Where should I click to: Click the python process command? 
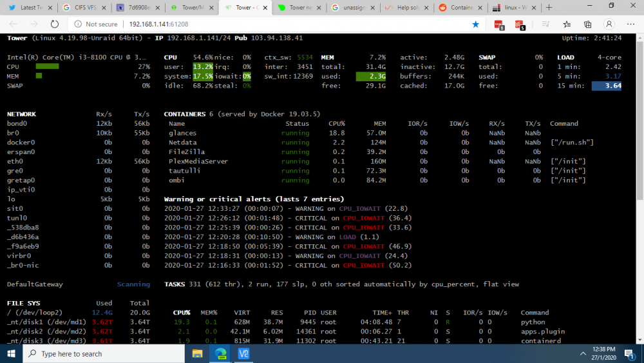[x=533, y=322]
